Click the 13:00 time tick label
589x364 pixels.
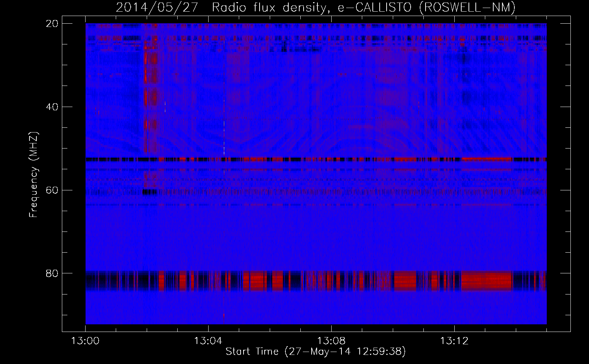(x=85, y=341)
